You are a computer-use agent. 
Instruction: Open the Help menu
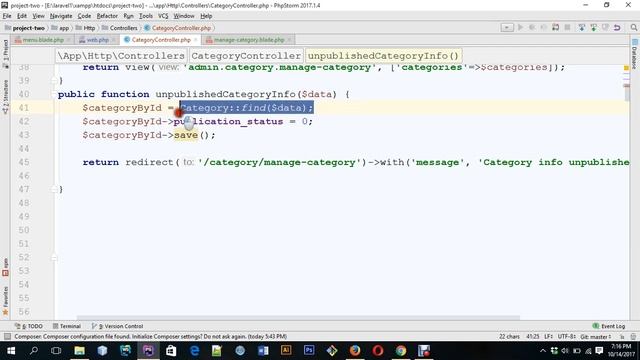[206, 16]
